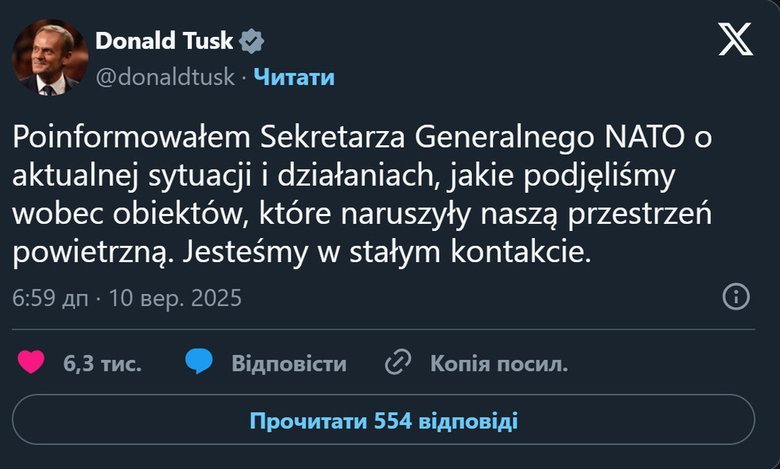
Task: Follow the account via Читати
Action: [294, 77]
